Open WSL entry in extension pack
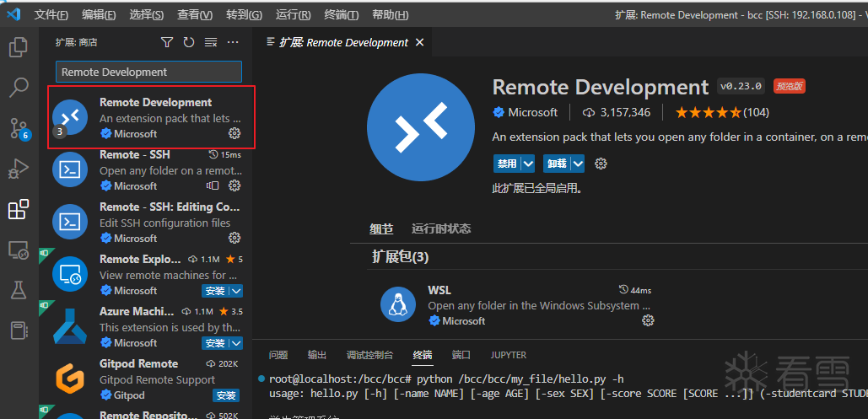 point(518,305)
